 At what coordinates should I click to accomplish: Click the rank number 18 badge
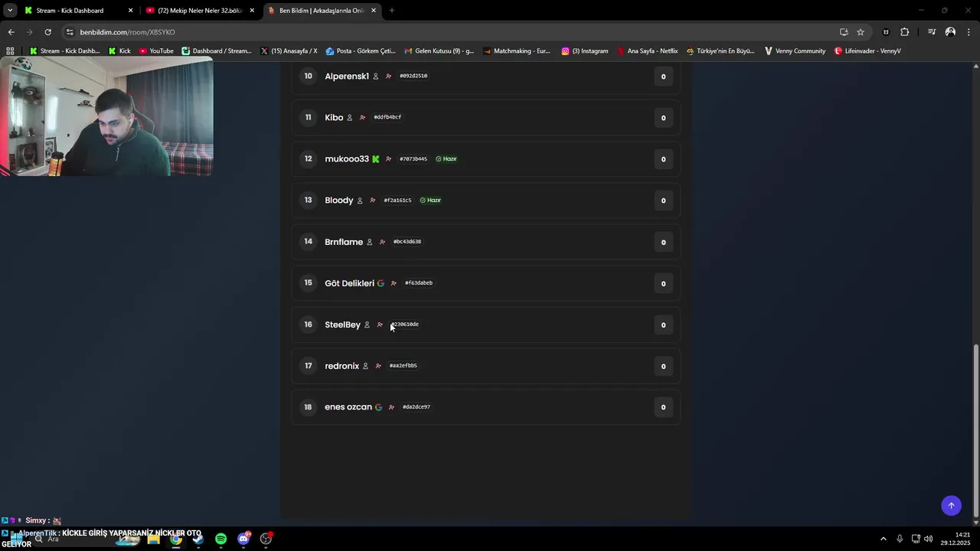click(x=308, y=407)
